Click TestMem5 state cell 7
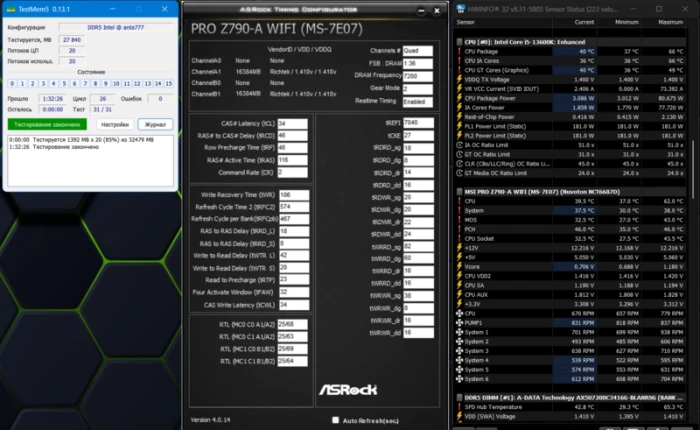The width and height of the screenshot is (700, 430). 85,83
